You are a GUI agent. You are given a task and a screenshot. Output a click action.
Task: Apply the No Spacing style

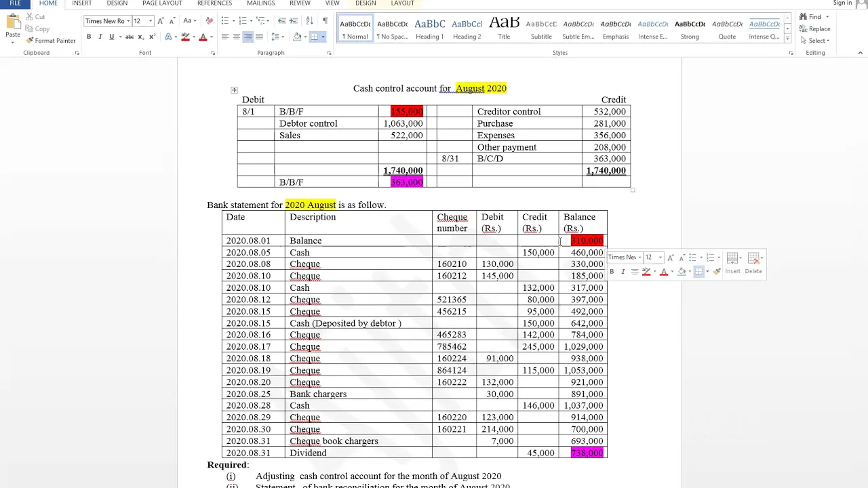tap(392, 28)
